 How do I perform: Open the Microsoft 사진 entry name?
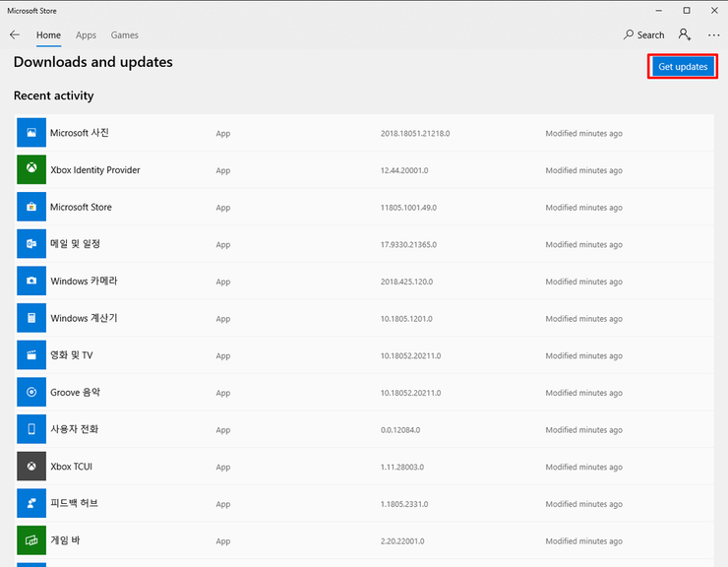[80, 133]
